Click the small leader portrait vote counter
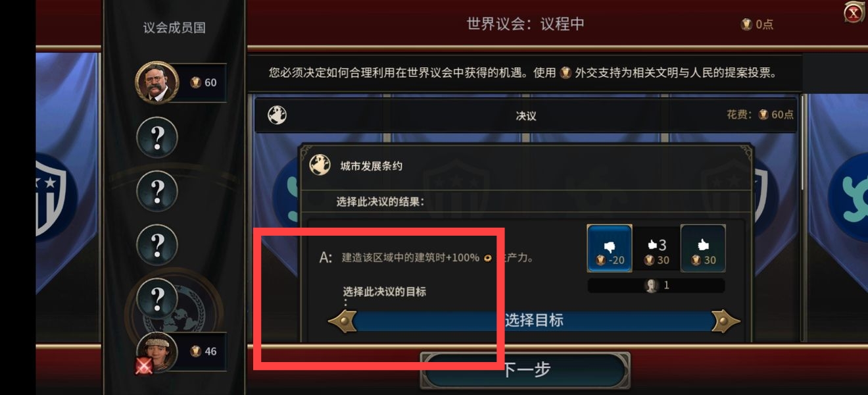 [x=656, y=286]
